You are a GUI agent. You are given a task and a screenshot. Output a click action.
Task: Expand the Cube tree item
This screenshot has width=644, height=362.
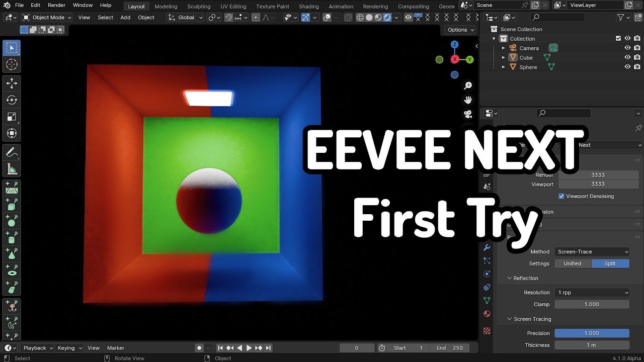coord(503,58)
